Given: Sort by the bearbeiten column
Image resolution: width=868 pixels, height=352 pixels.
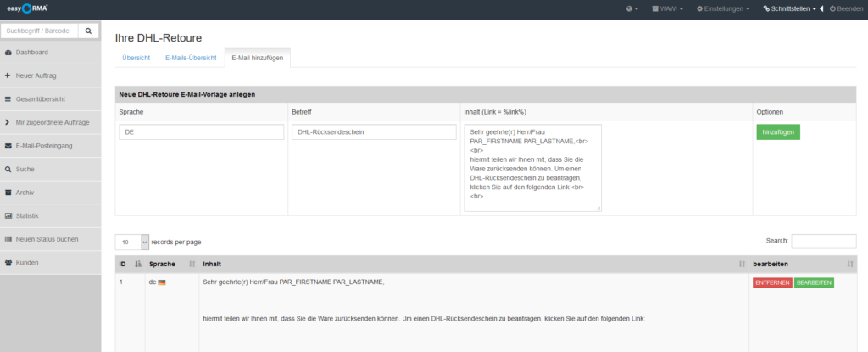Looking at the screenshot, I should (x=803, y=265).
